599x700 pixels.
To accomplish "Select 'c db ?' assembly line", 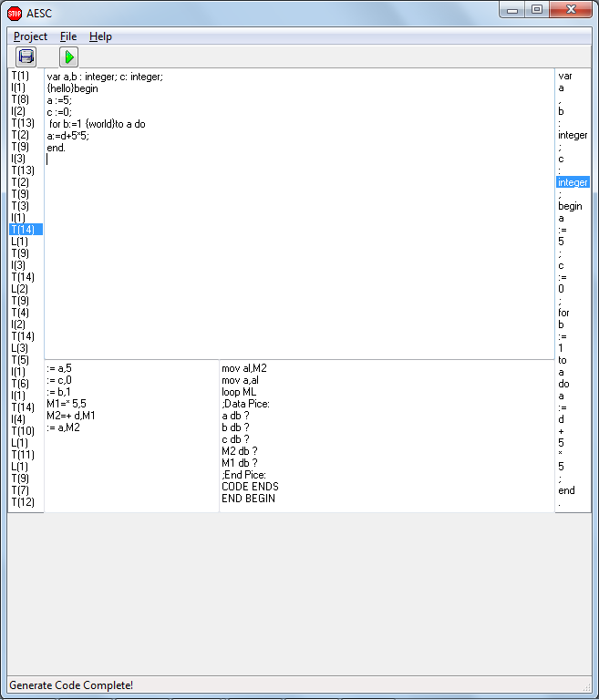I will 235,439.
